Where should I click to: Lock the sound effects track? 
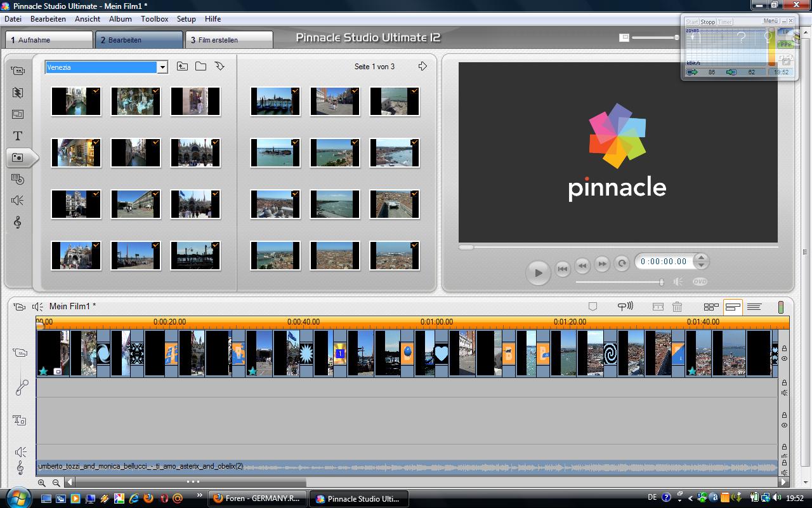click(784, 447)
